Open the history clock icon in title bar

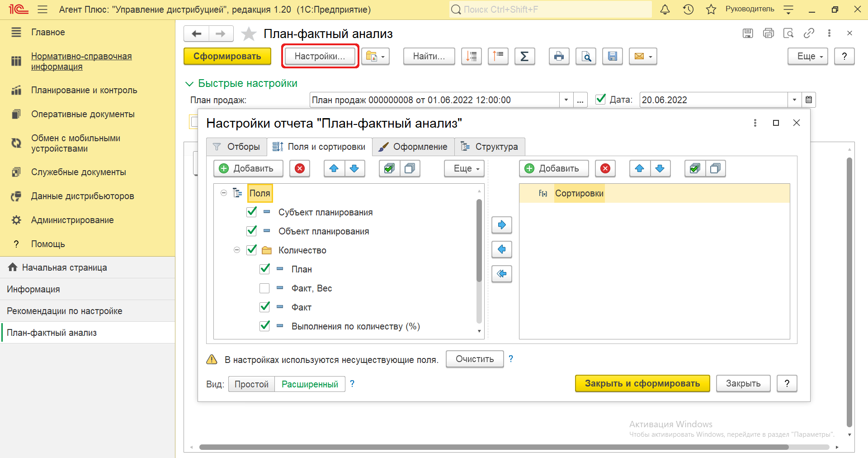[x=688, y=10]
